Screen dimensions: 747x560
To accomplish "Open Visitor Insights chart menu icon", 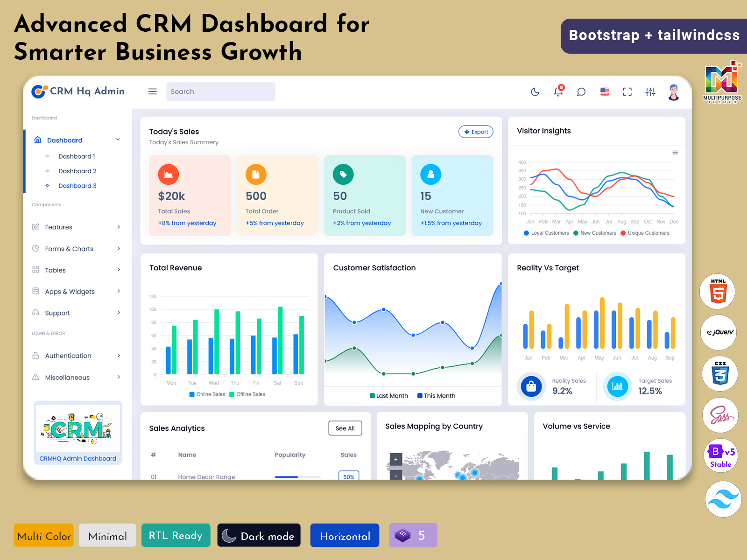I will click(x=675, y=153).
